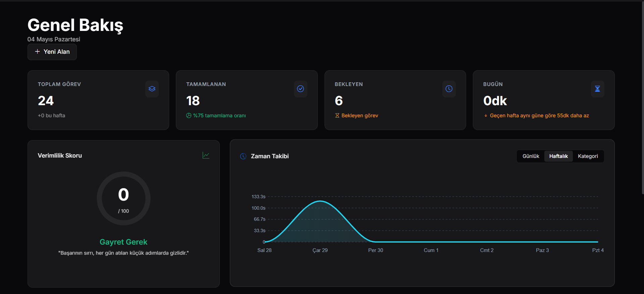
Task: Click the Per 30 axis label
Action: [376, 250]
